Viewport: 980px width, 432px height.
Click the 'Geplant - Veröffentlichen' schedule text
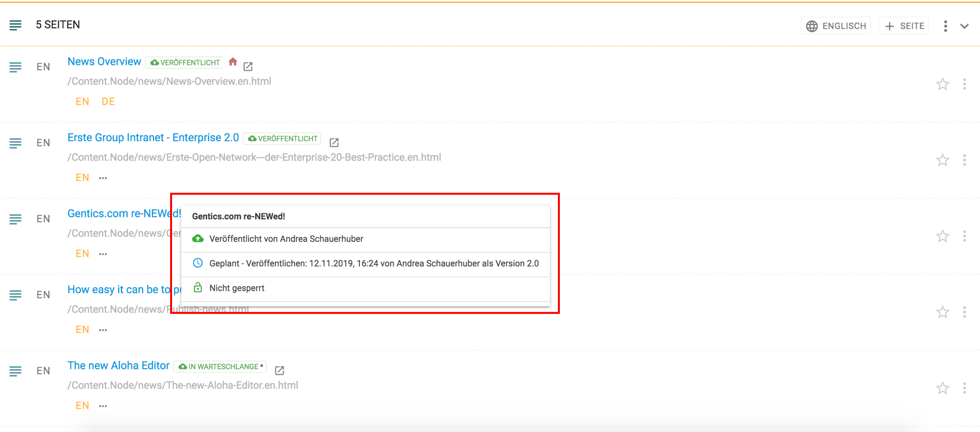pyautogui.click(x=374, y=263)
